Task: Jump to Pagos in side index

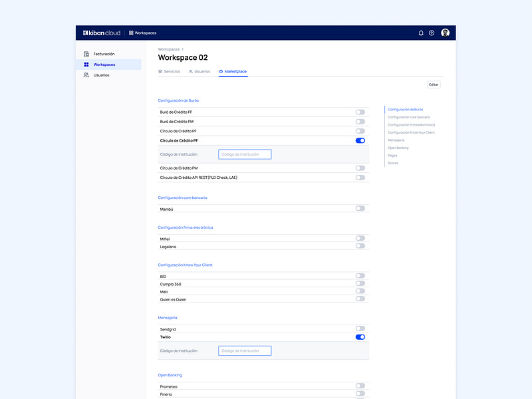Action: 392,156
